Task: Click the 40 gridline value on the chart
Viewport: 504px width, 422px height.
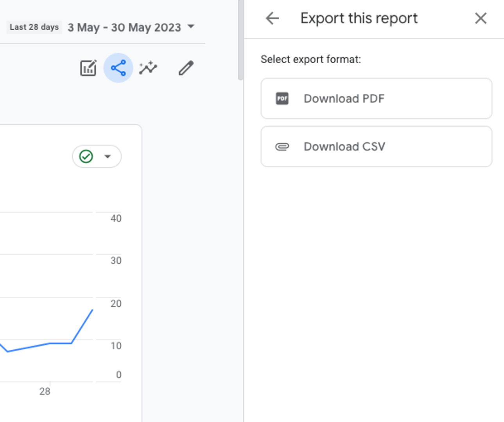Action: click(x=115, y=218)
